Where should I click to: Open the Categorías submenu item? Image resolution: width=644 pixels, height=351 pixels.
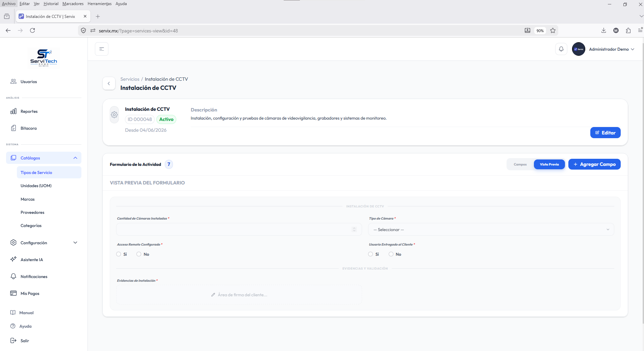[31, 225]
